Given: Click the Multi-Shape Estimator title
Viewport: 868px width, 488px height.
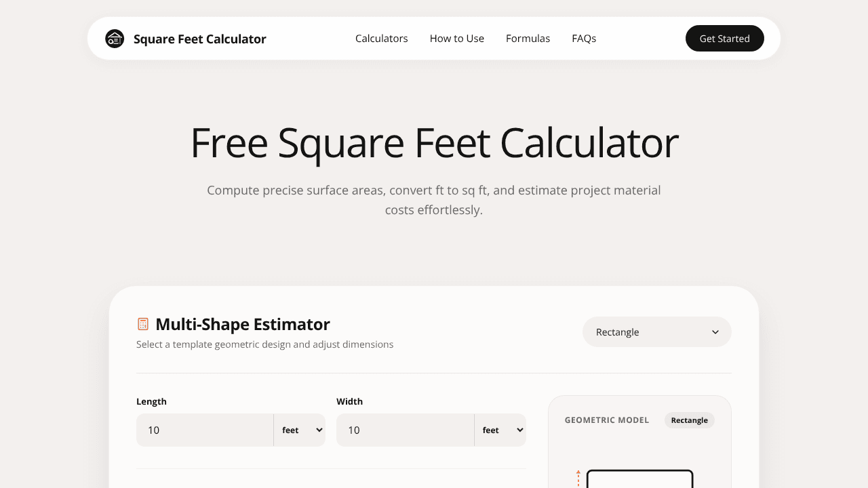Looking at the screenshot, I should [243, 324].
